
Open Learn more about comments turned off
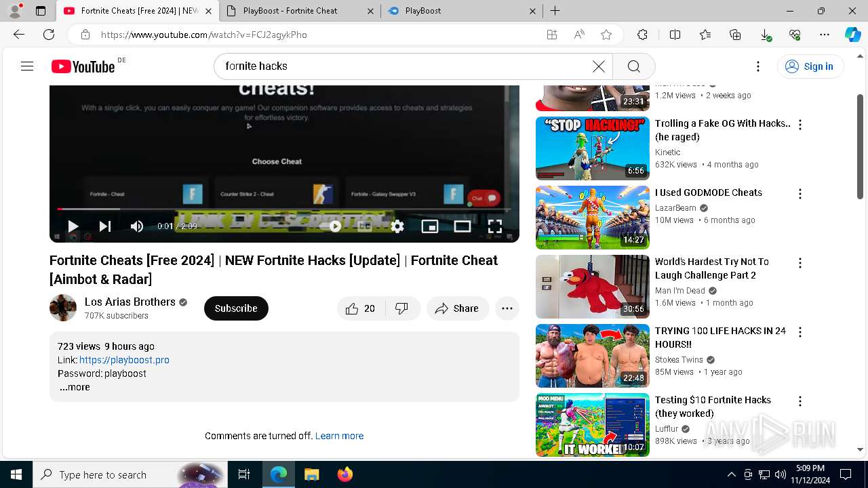(x=339, y=436)
